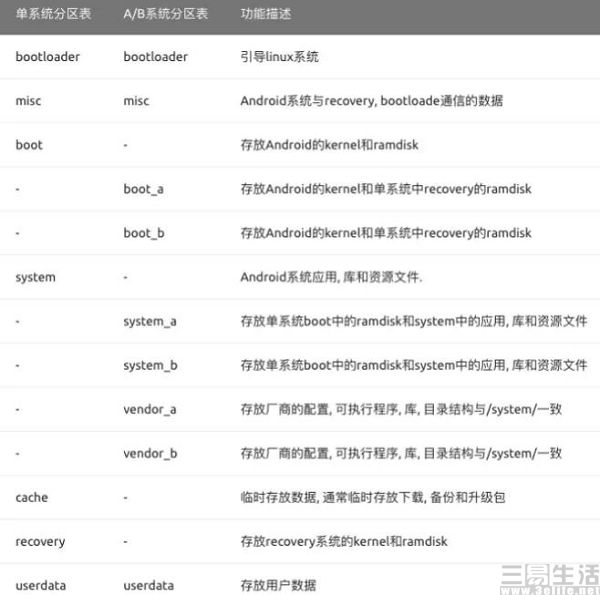Click the description in the system_a row

(414, 321)
